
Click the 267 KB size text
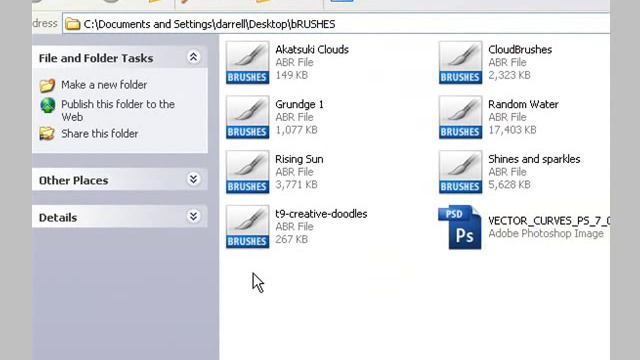[x=291, y=239]
